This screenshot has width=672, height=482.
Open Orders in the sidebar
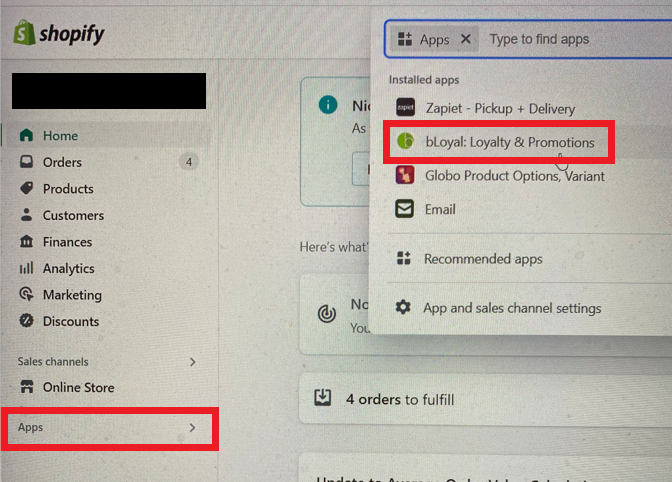pos(106,162)
